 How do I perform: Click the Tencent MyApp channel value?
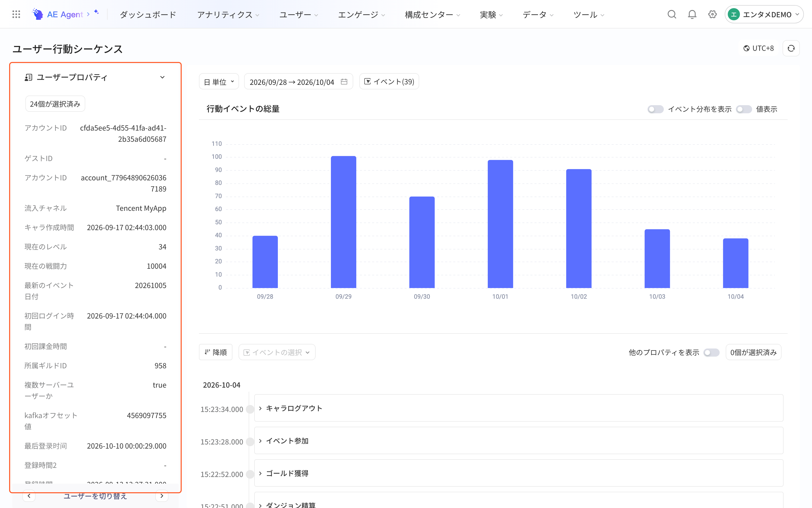(x=141, y=208)
